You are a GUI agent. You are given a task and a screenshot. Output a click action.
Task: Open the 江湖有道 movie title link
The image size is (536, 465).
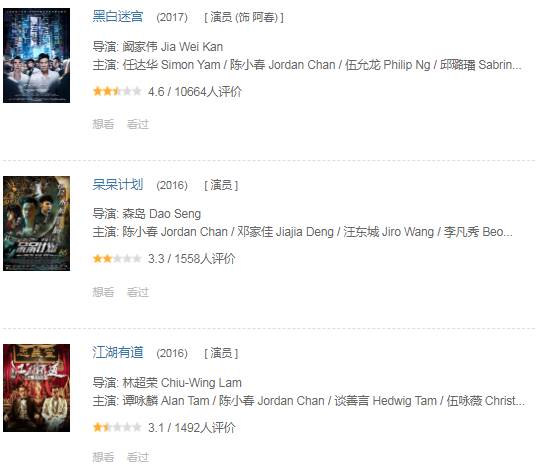pyautogui.click(x=118, y=353)
